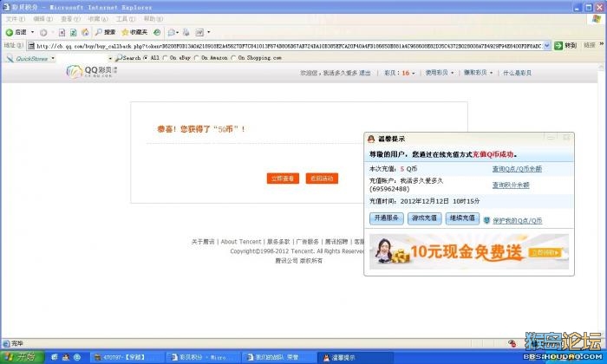Click the 退出 logout link
Screen dimensions: 607x364
pos(364,73)
